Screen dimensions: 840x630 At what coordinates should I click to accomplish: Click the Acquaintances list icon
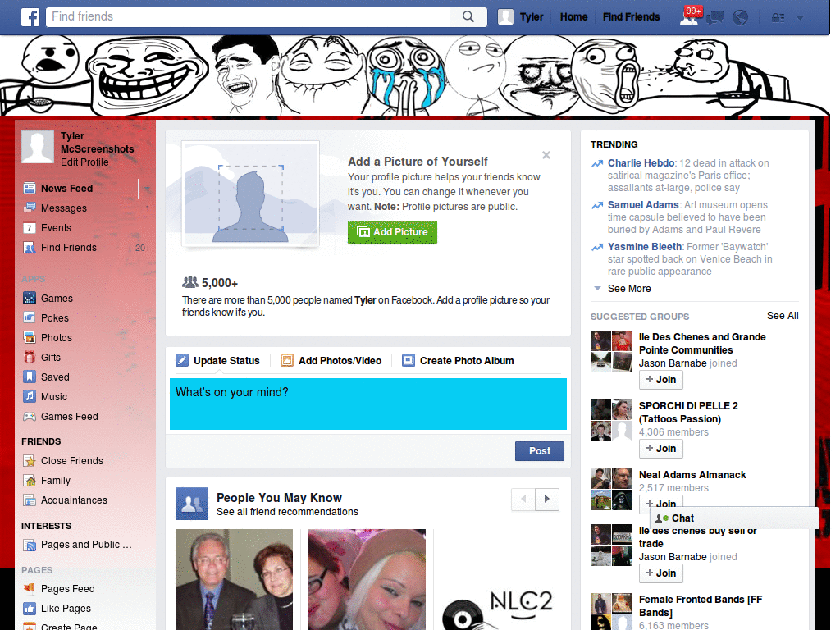tap(30, 500)
